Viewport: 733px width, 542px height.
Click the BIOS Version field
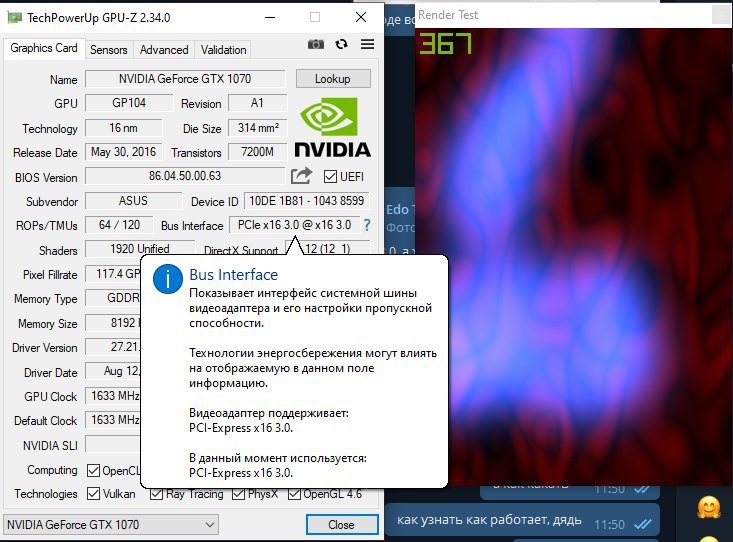coord(185,176)
